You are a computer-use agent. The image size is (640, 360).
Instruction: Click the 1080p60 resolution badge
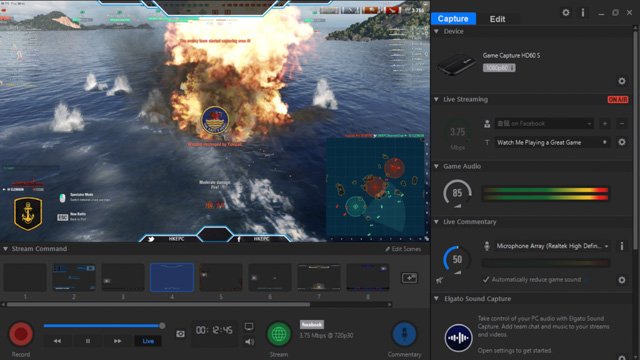click(x=499, y=68)
